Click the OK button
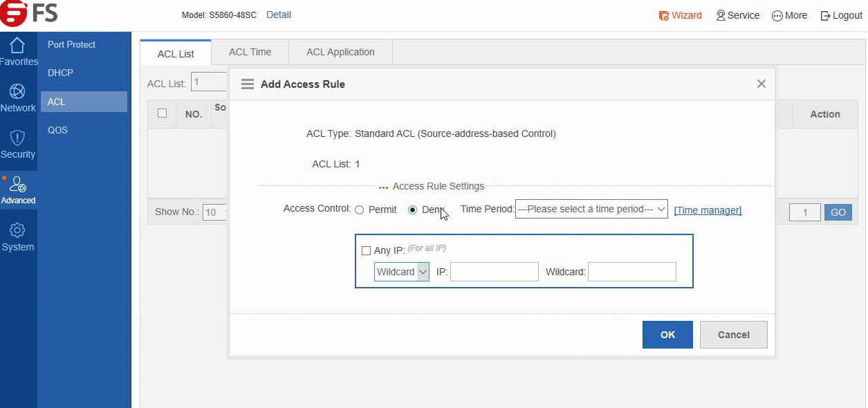 click(x=667, y=335)
